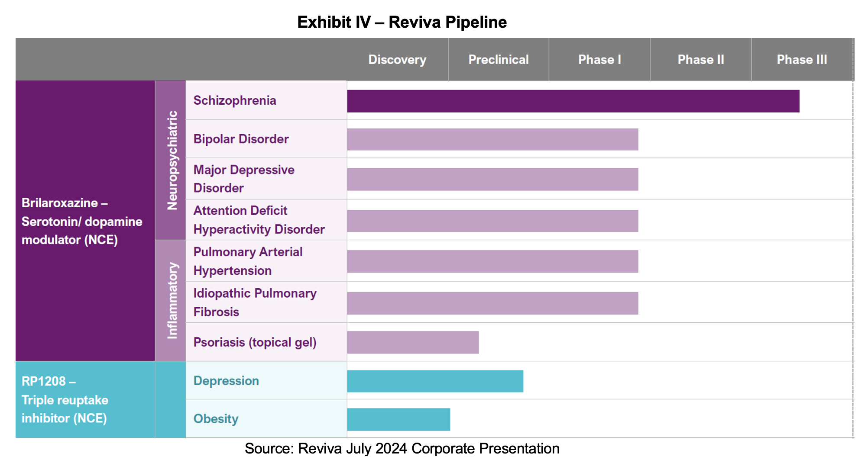Select the vertical Inflammatory category label
The height and width of the screenshot is (463, 868).
(172, 300)
